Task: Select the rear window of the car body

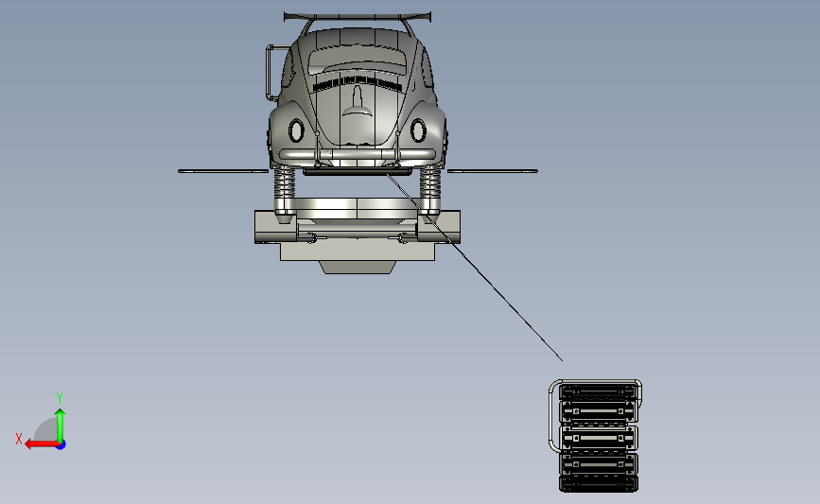Action: [x=358, y=61]
